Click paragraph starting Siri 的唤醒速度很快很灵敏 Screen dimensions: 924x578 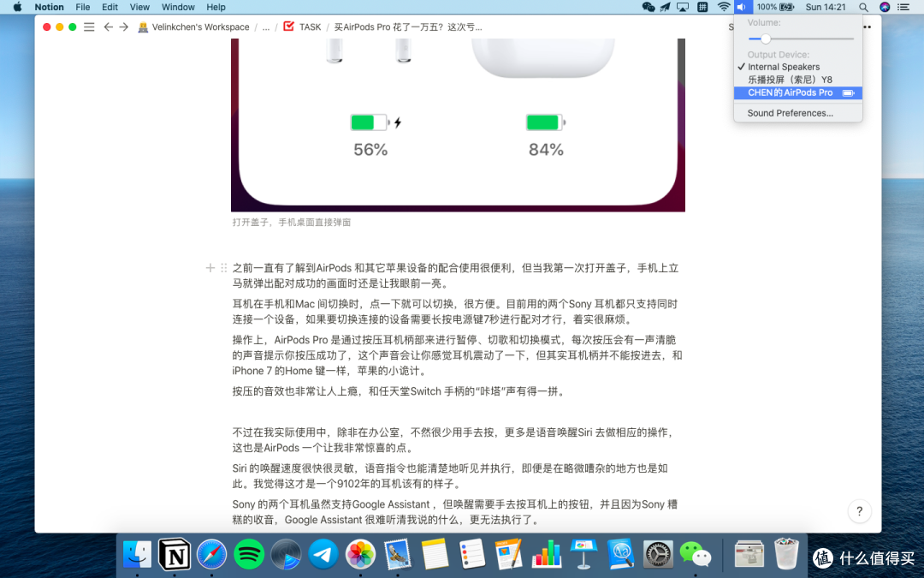coord(450,476)
